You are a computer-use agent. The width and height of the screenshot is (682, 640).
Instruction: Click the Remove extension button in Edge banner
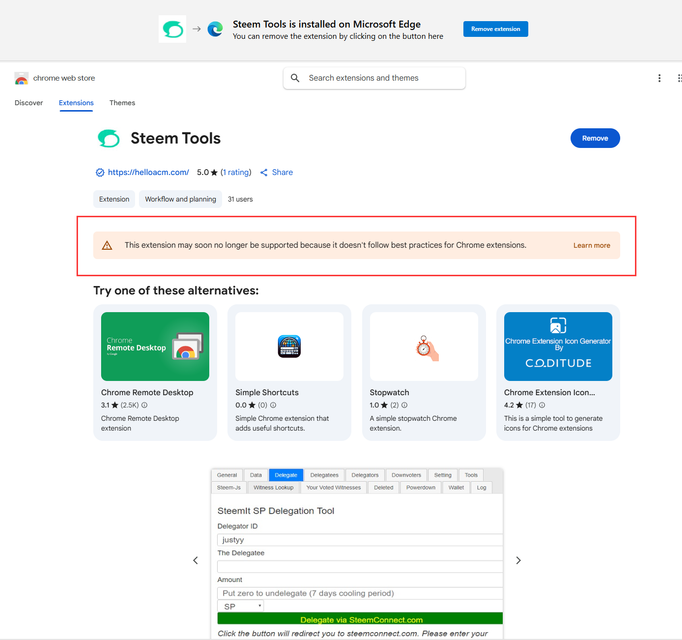(x=495, y=29)
